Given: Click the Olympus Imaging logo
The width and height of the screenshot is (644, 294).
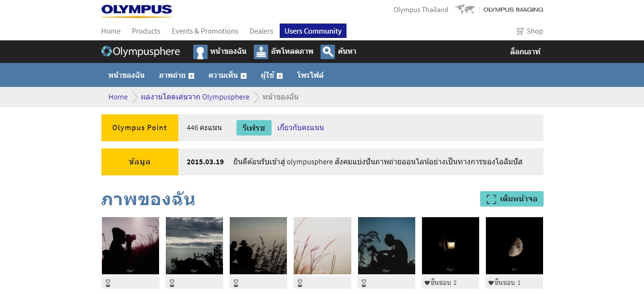Looking at the screenshot, I should click(x=513, y=10).
